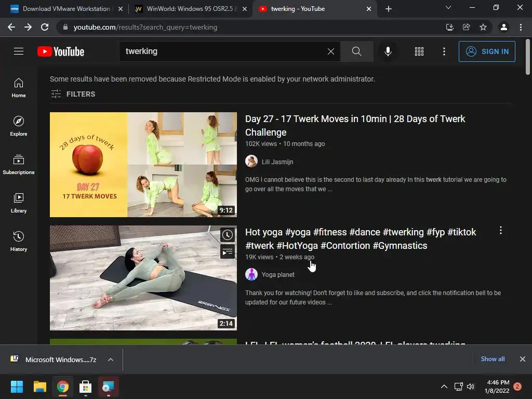
Task: Close the WinWorld tab
Action: [245, 9]
